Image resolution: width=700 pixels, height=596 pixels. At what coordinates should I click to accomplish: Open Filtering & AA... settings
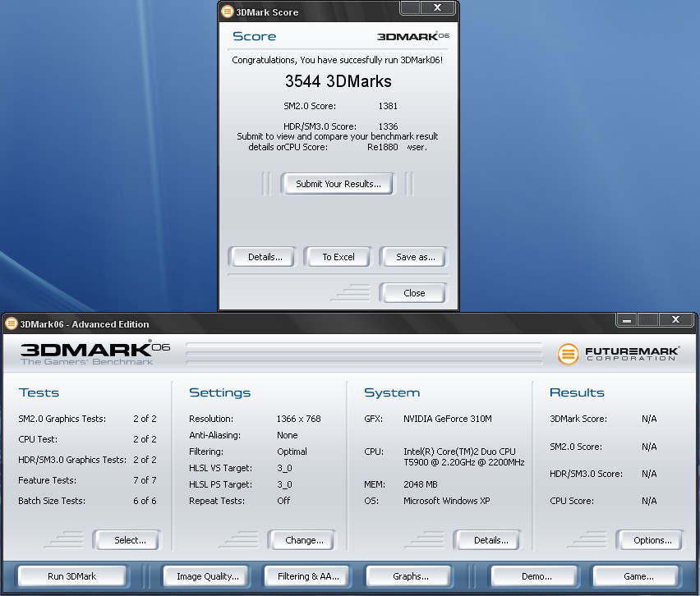point(308,576)
